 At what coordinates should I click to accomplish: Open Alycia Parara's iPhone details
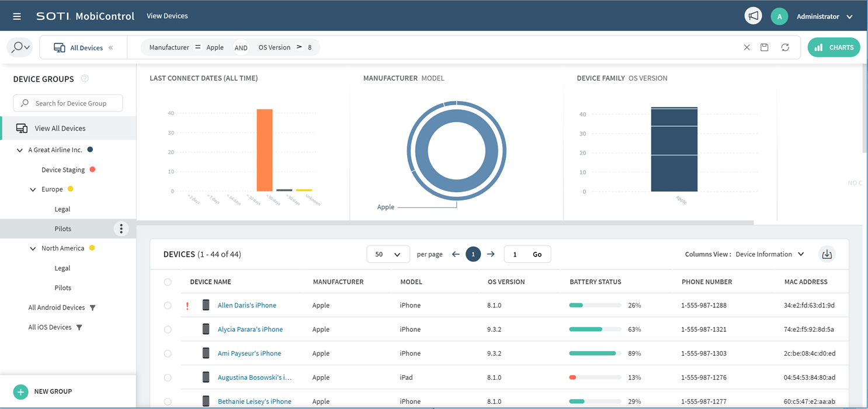point(250,329)
